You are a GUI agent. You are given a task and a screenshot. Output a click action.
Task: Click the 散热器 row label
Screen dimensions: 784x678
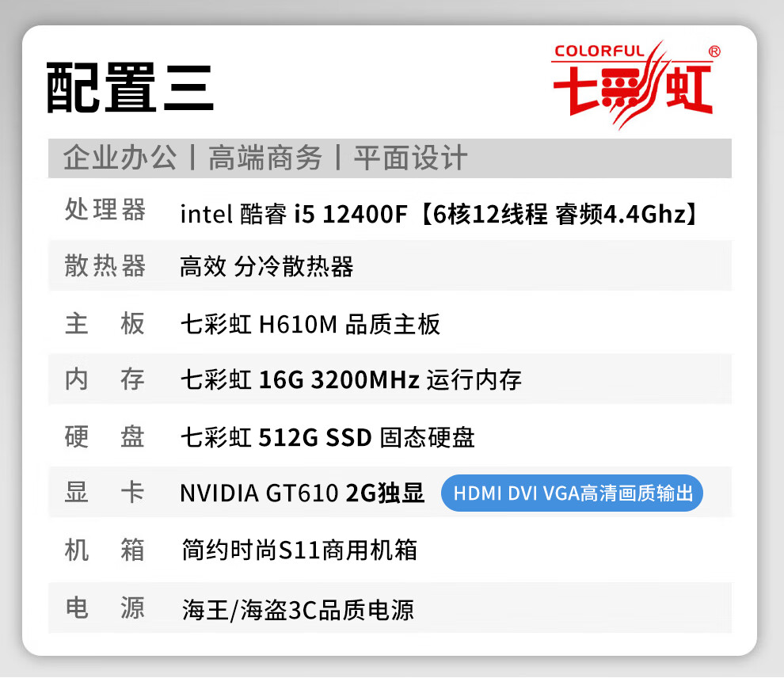[x=105, y=265]
